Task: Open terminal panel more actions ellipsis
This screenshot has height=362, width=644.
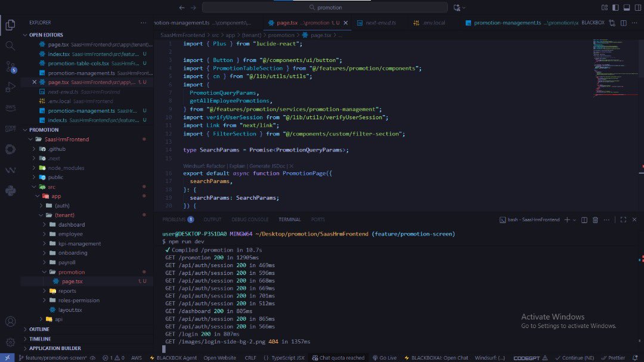Action: (x=606, y=220)
